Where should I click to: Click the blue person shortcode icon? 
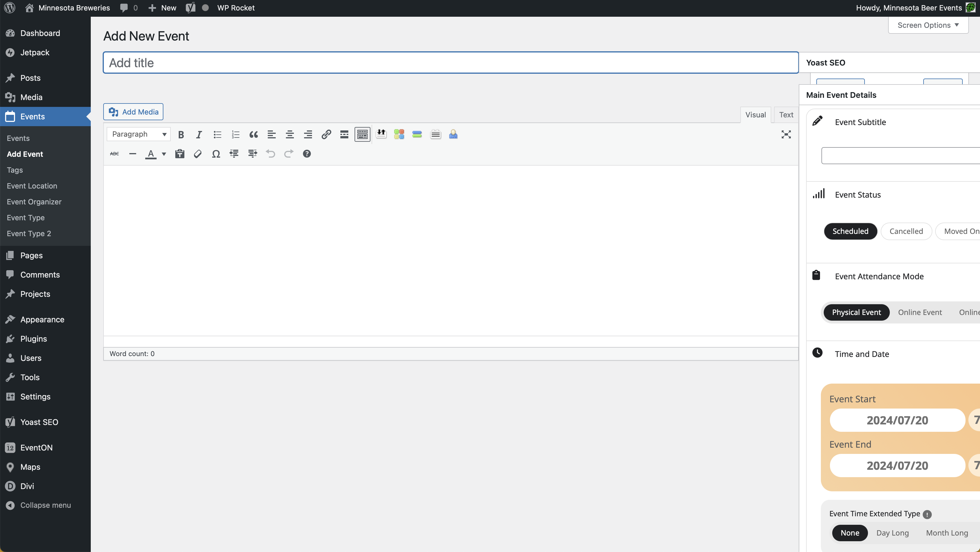453,134
